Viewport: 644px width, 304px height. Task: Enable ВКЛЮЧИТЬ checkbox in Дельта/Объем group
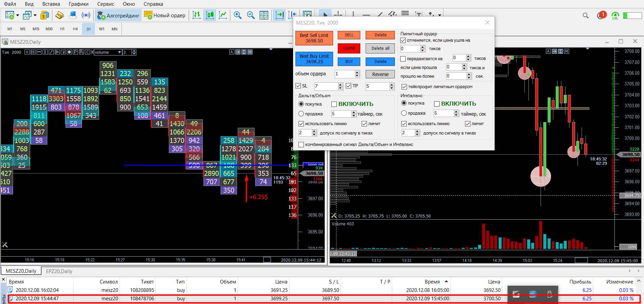[x=334, y=104]
